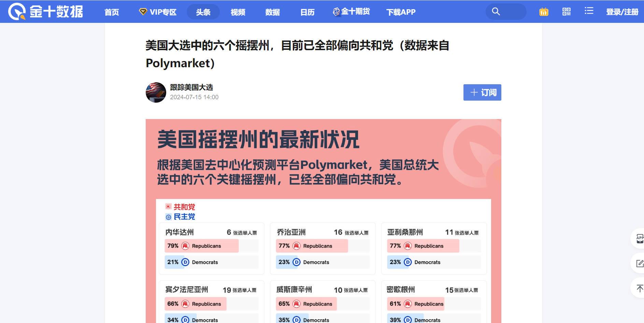Switch to the 视频 tab
644x323 pixels.
click(238, 12)
